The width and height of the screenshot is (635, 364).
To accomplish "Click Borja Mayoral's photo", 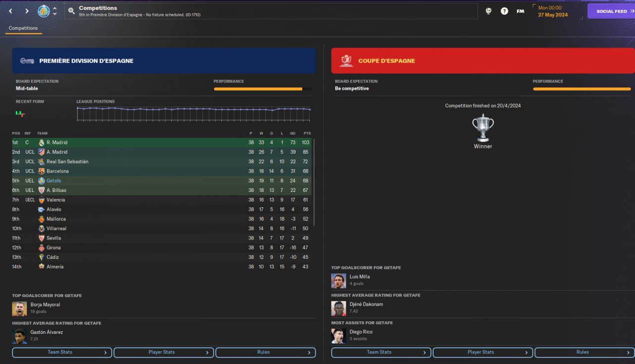I will coord(19,308).
